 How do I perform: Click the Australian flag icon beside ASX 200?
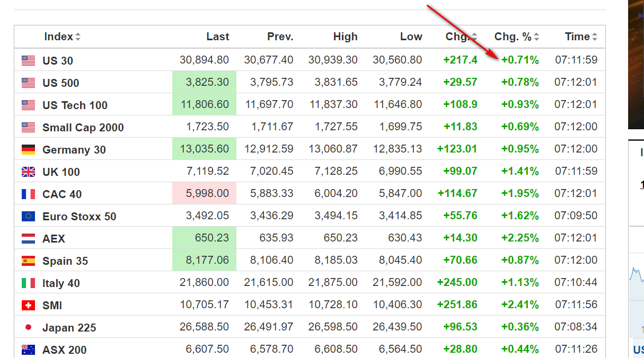pyautogui.click(x=28, y=350)
